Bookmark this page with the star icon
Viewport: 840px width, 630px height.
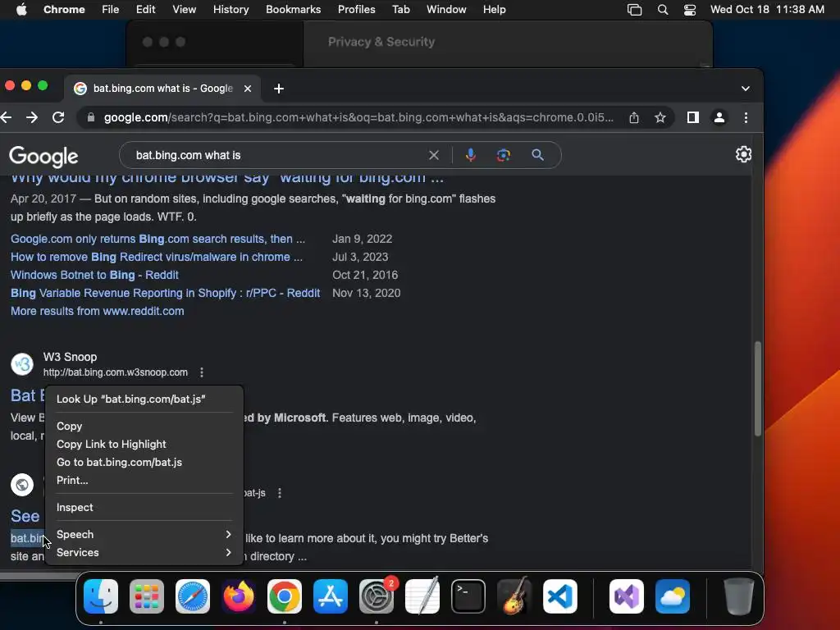[x=660, y=117]
